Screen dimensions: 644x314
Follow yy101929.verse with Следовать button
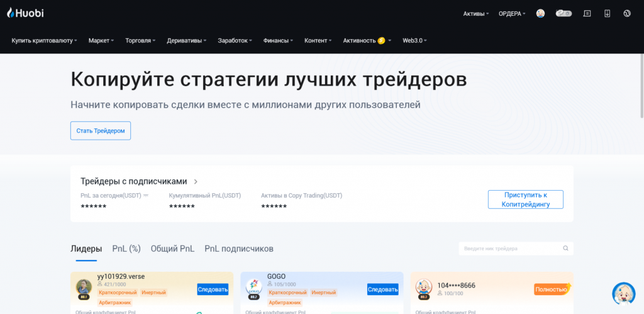coord(213,289)
